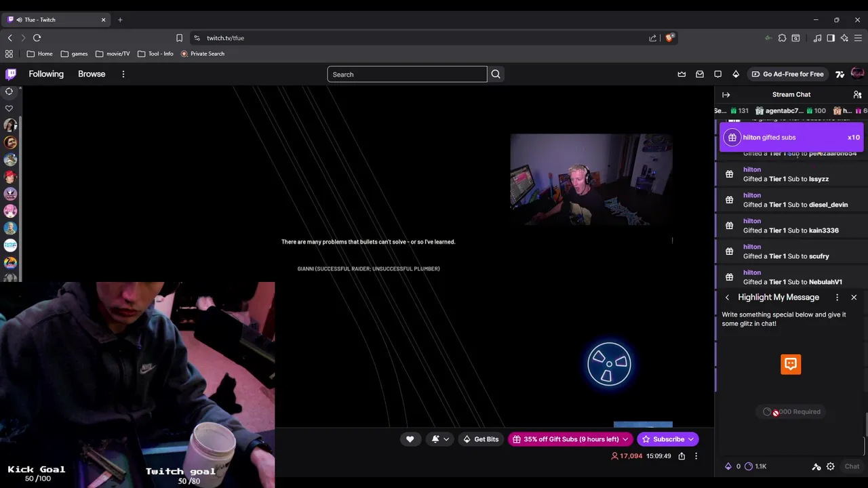Open browser extensions puzzle icon
The image size is (868, 488).
[x=782, y=38]
